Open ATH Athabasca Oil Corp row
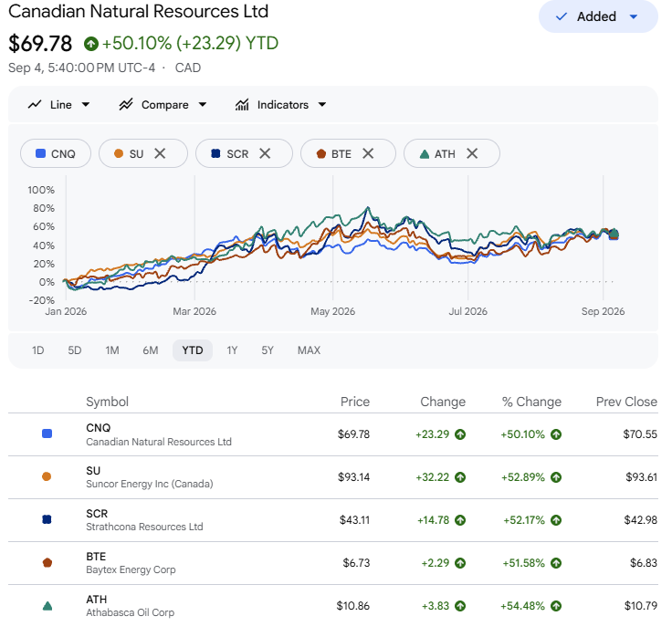 pyautogui.click(x=333, y=606)
